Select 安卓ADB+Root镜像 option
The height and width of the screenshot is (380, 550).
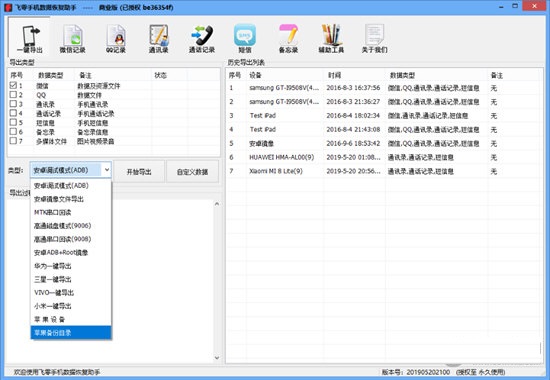[x=71, y=252]
